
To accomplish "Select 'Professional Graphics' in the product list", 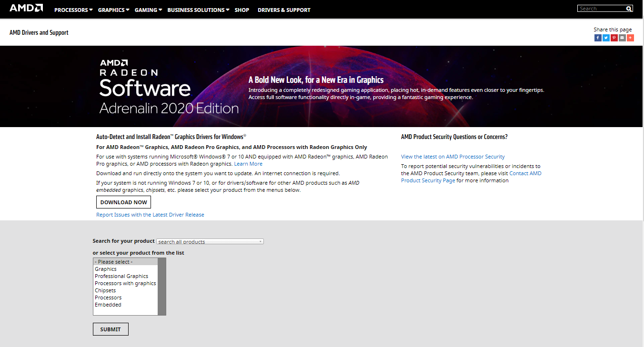I will point(125,276).
